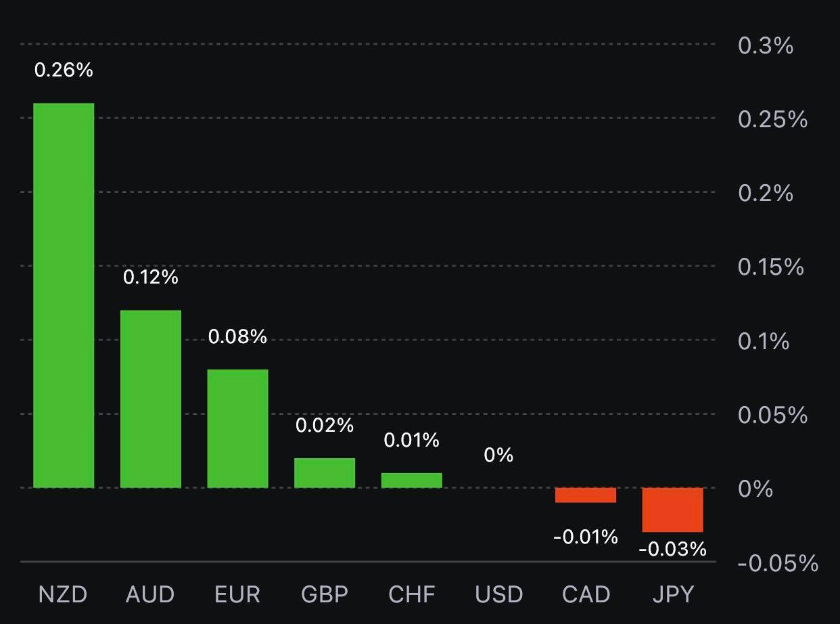Select the USD axis label
The height and width of the screenshot is (624, 840).
[498, 595]
